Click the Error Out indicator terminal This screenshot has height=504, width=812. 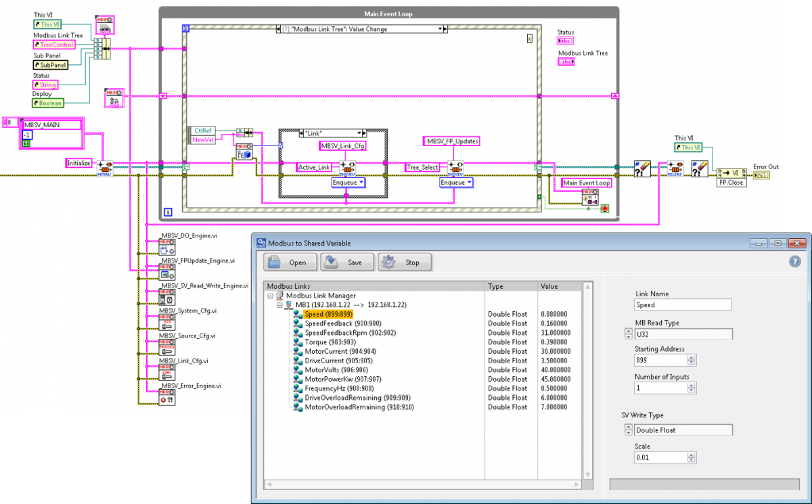761,175
